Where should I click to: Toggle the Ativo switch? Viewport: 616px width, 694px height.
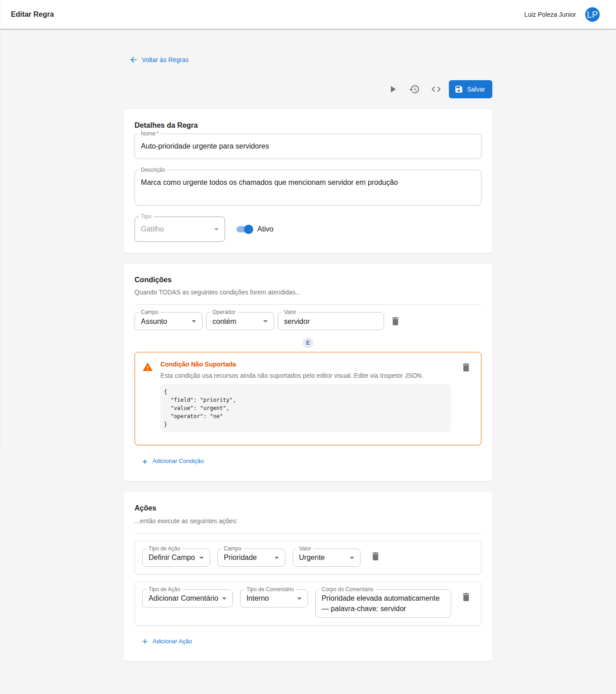coord(245,229)
